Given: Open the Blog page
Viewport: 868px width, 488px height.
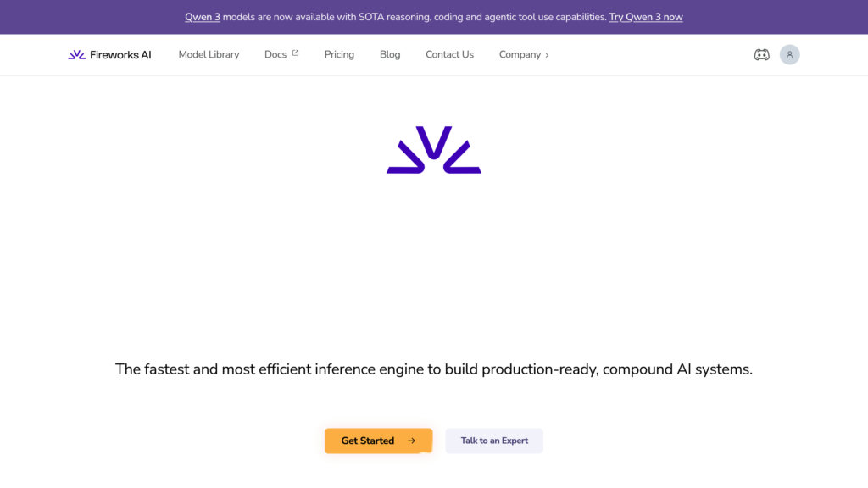Looking at the screenshot, I should pos(390,55).
